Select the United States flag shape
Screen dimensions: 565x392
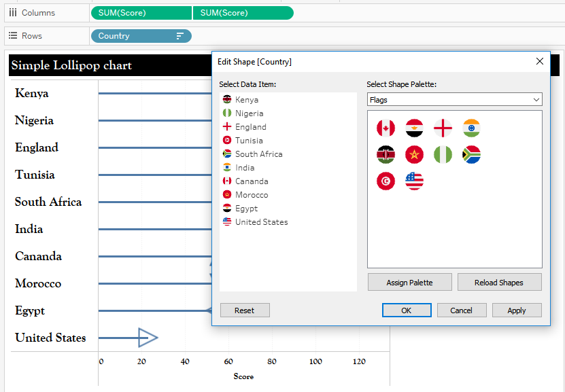point(414,181)
